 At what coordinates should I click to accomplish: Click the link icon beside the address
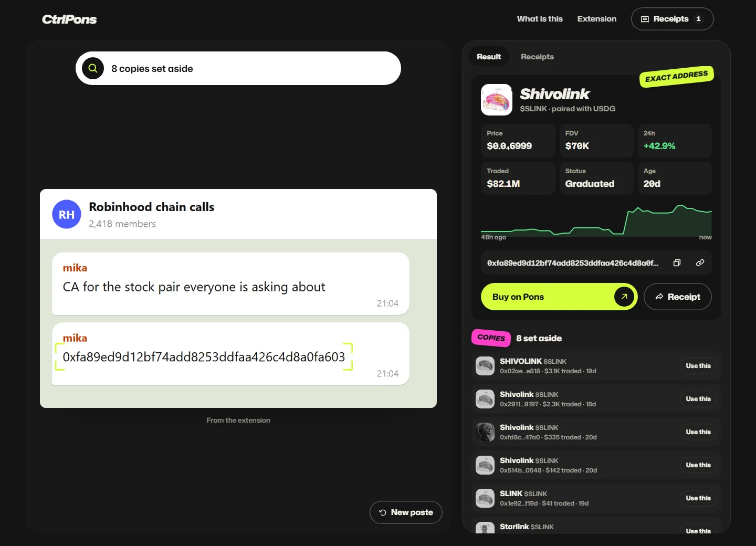(700, 263)
